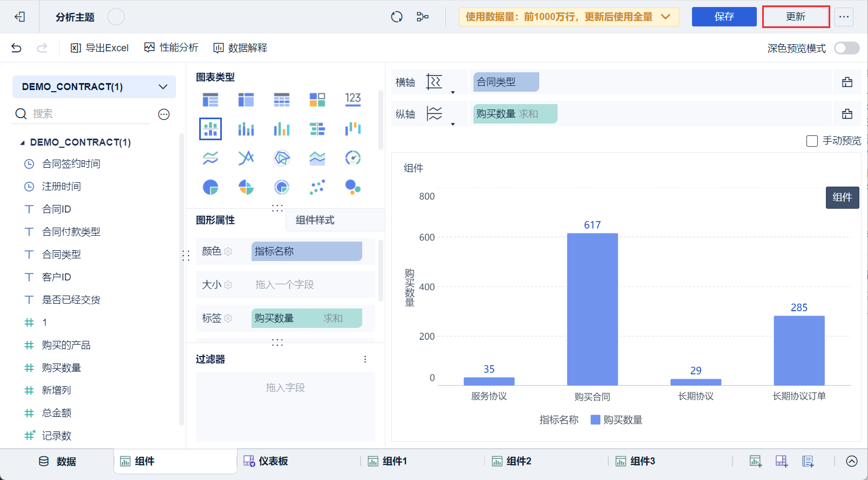Export to Excel via 导出Excel

tap(100, 48)
